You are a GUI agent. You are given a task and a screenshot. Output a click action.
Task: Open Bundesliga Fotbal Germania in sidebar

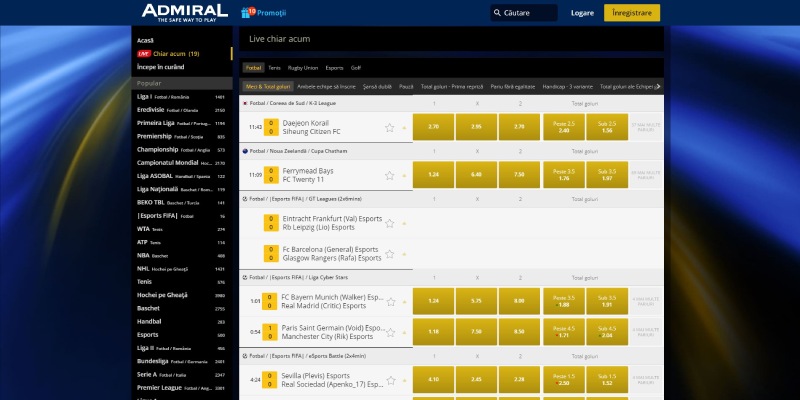[x=181, y=361]
